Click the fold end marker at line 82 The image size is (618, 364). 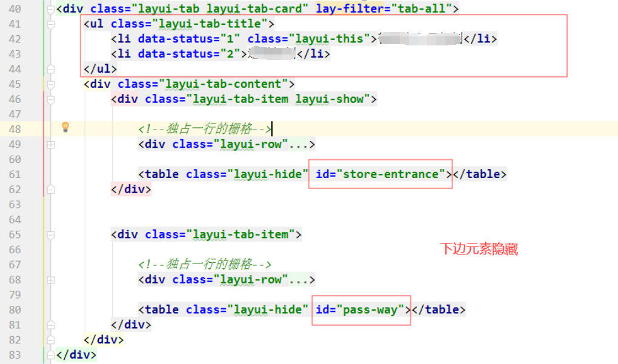(x=51, y=340)
